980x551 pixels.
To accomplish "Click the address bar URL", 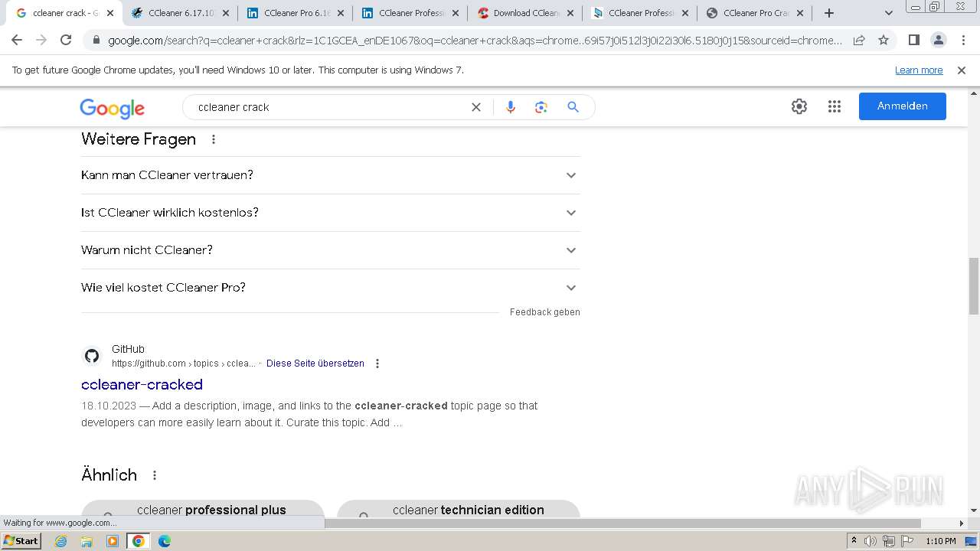I will (x=475, y=40).
